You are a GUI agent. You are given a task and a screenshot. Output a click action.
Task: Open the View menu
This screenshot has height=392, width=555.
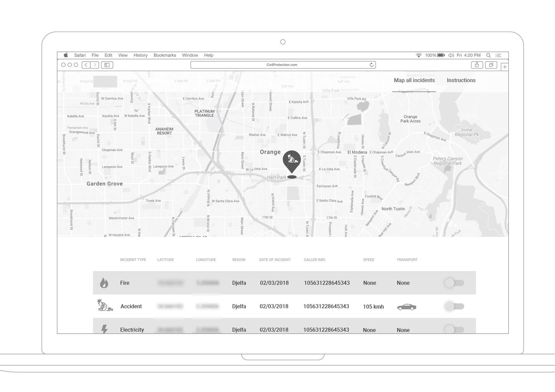coord(123,55)
